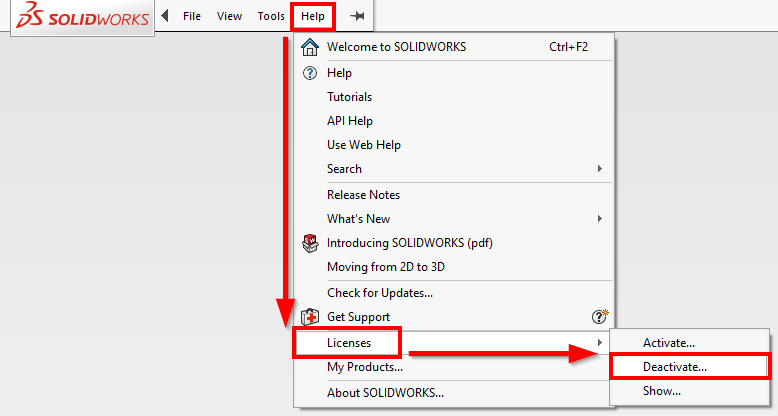Open About SOLIDWORKS
778x416 pixels.
[385, 393]
